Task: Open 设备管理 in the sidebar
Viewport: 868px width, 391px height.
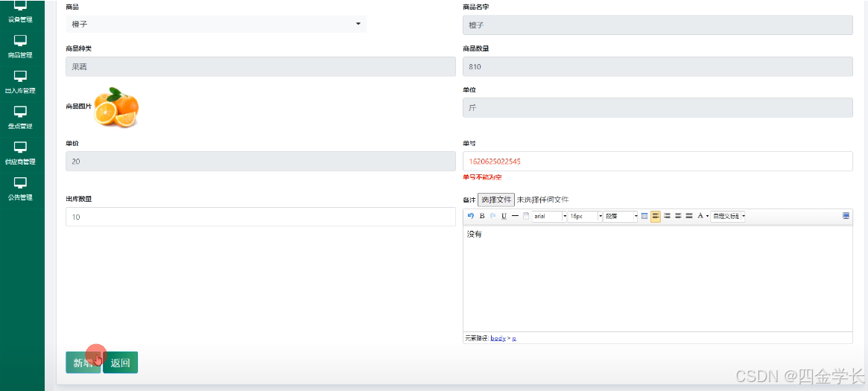Action: click(x=20, y=12)
